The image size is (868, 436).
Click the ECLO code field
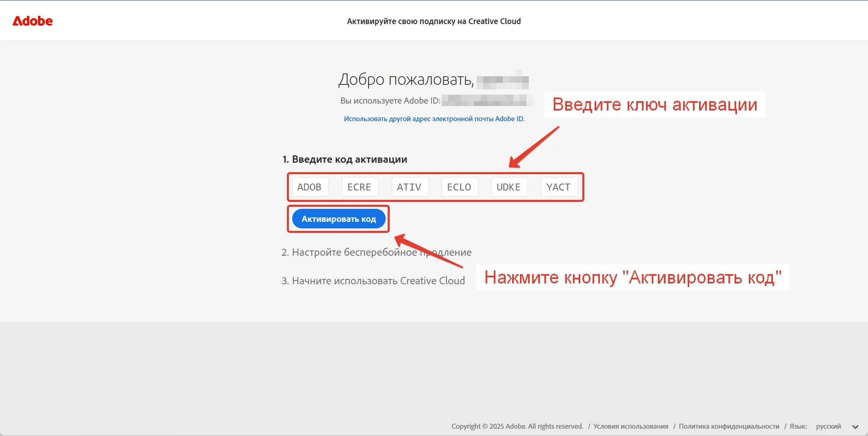point(460,187)
